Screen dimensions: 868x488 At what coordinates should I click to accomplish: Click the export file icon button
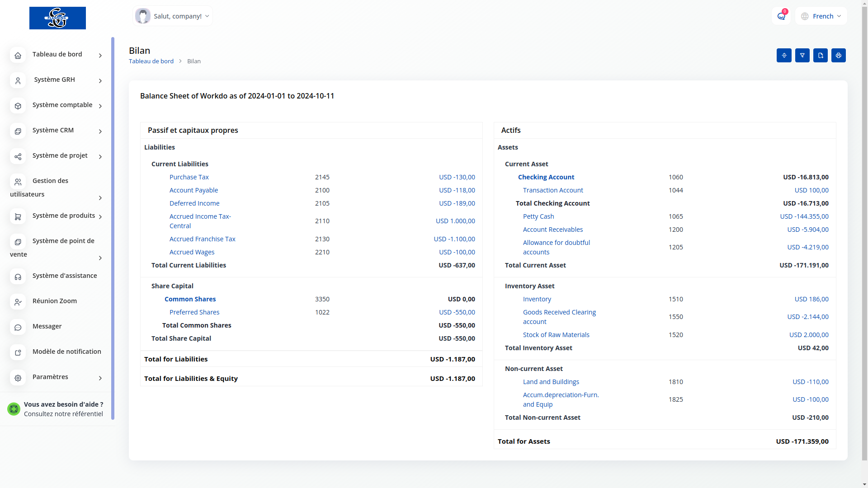[820, 55]
